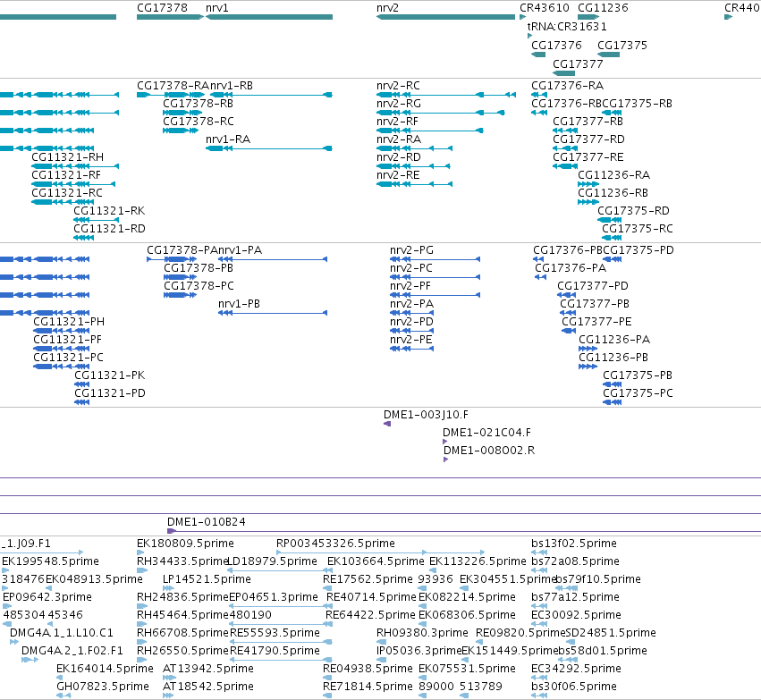Select EST RE17562.5prime
Image resolution: width=761 pixels, height=700 pixels.
pyautogui.click(x=368, y=579)
